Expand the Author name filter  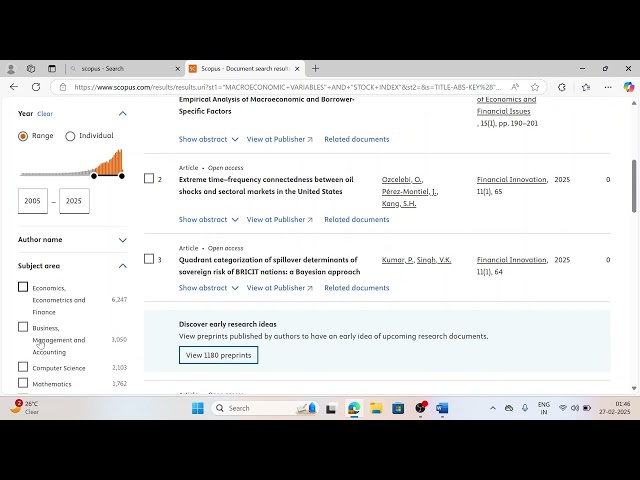click(x=122, y=240)
